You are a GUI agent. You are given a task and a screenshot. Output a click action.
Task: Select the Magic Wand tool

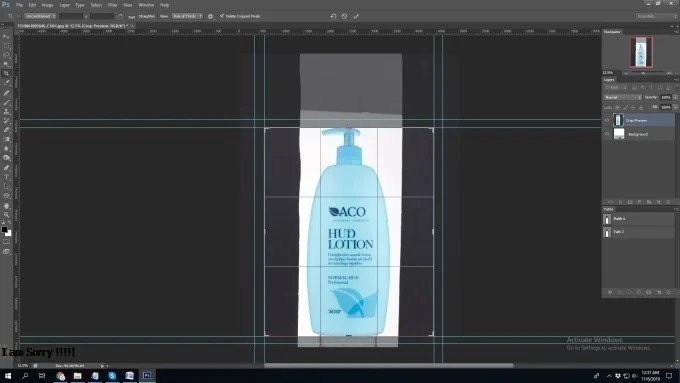[x=6, y=64]
